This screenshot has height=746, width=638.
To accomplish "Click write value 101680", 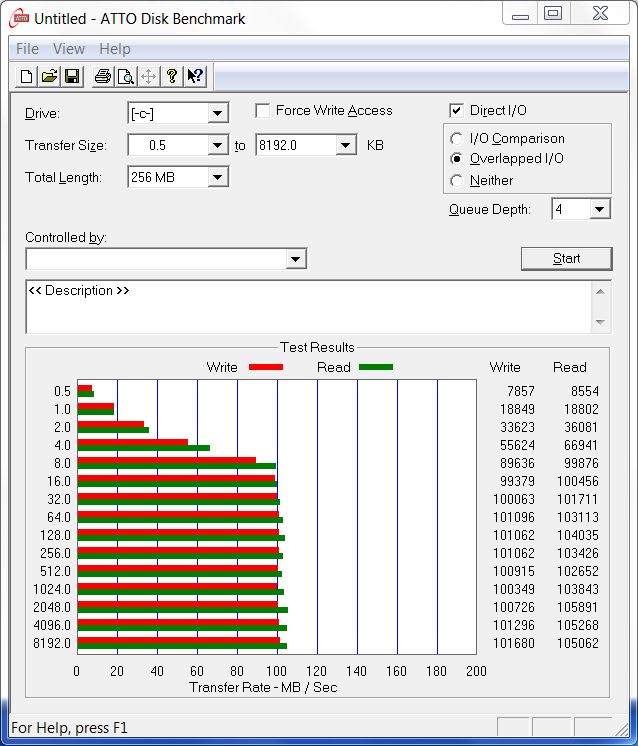I will (514, 643).
